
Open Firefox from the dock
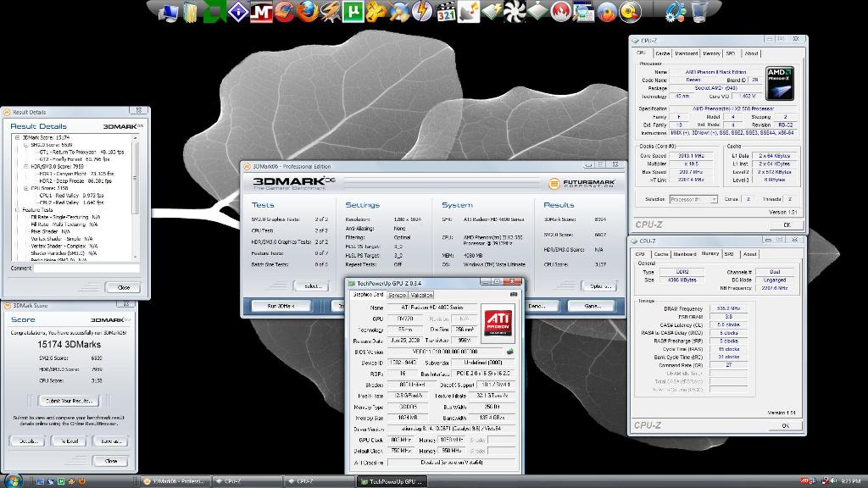pyautogui.click(x=307, y=12)
